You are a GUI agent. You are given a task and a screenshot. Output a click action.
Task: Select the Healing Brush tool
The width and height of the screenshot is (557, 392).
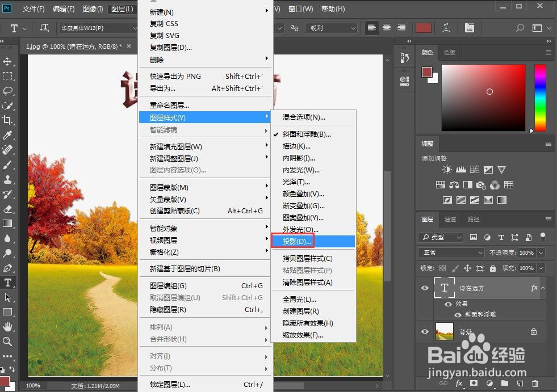(7, 150)
